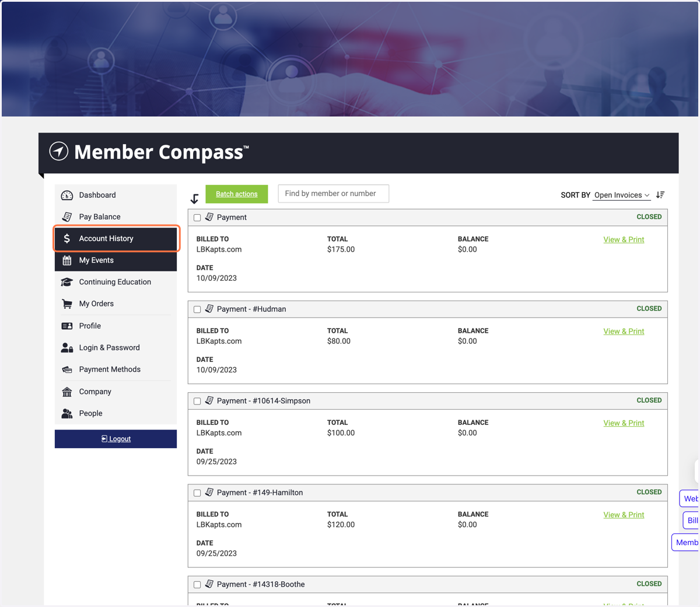
Task: Check the Payment #Hudman checkbox
Action: click(x=197, y=309)
